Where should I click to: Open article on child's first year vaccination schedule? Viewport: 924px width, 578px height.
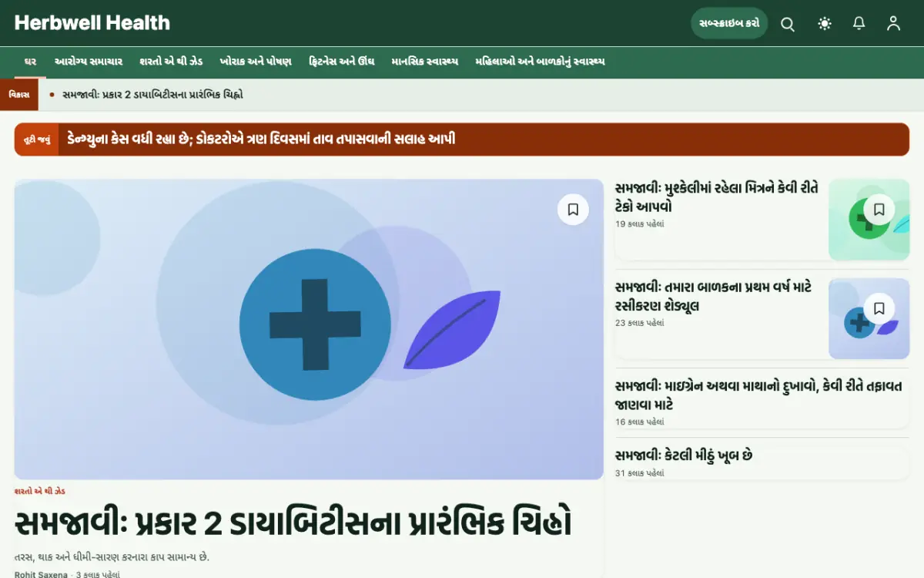coord(713,296)
